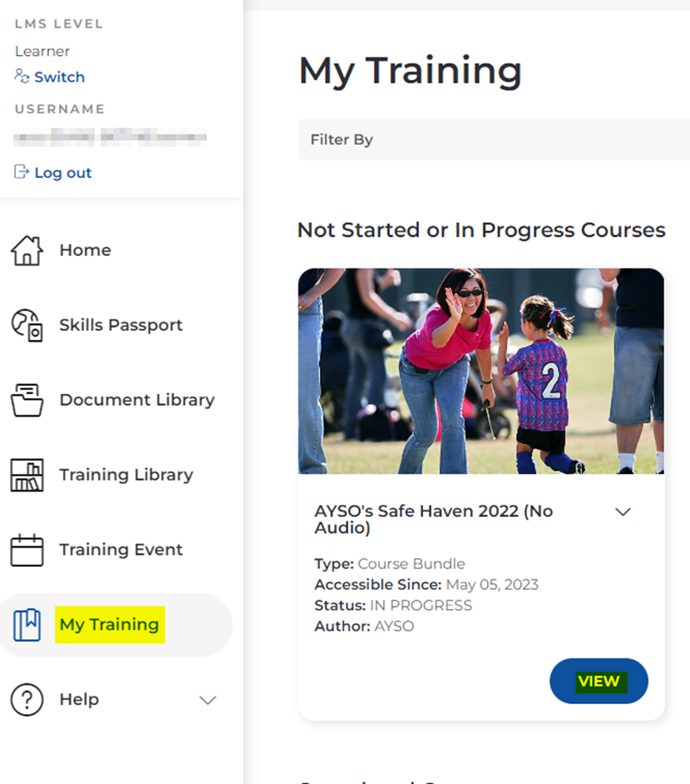690x784 pixels.
Task: Click the Switch user icon
Action: tap(22, 76)
